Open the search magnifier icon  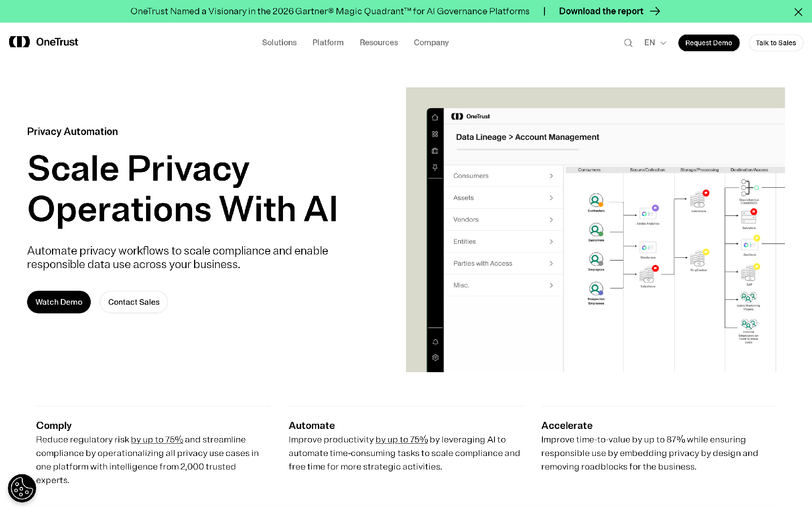pyautogui.click(x=628, y=43)
